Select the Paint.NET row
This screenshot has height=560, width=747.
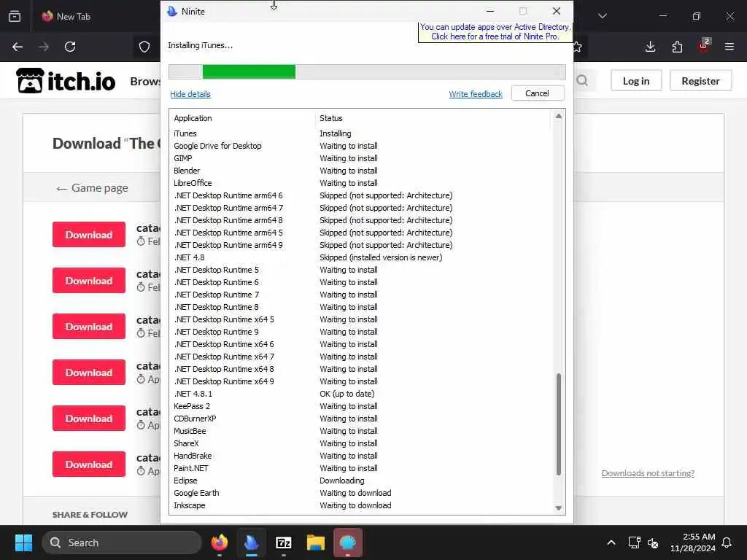[x=360, y=468]
